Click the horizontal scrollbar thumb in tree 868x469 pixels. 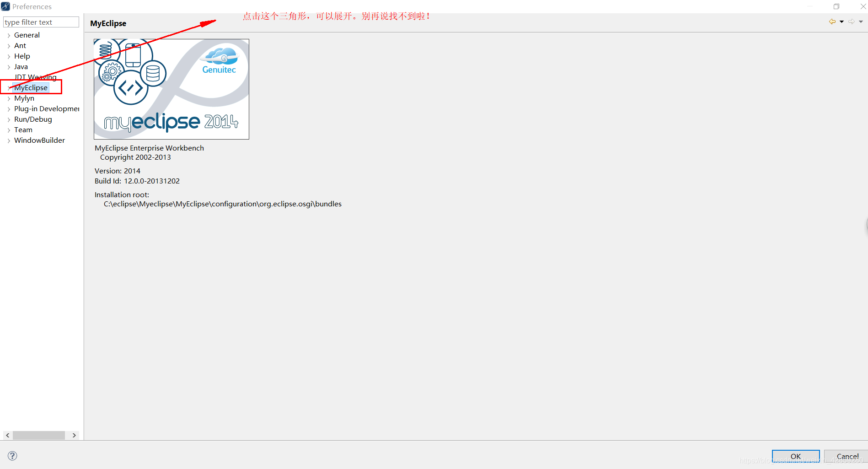click(x=39, y=435)
